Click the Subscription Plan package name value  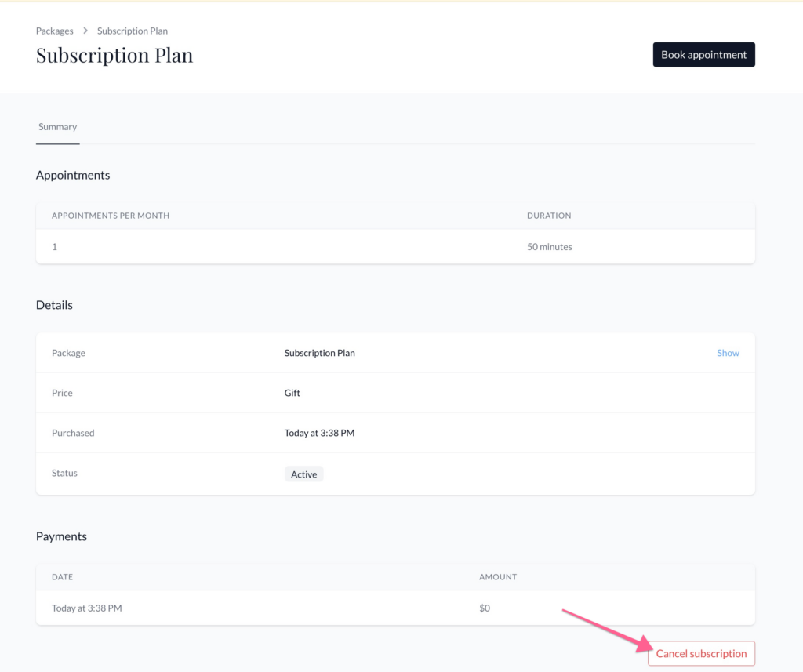pyautogui.click(x=319, y=353)
